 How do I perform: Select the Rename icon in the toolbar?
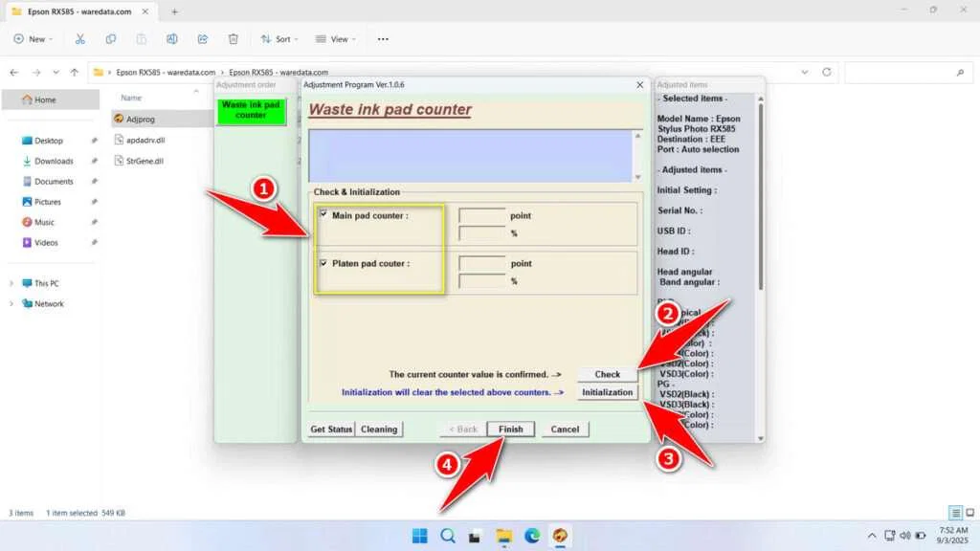pos(172,39)
